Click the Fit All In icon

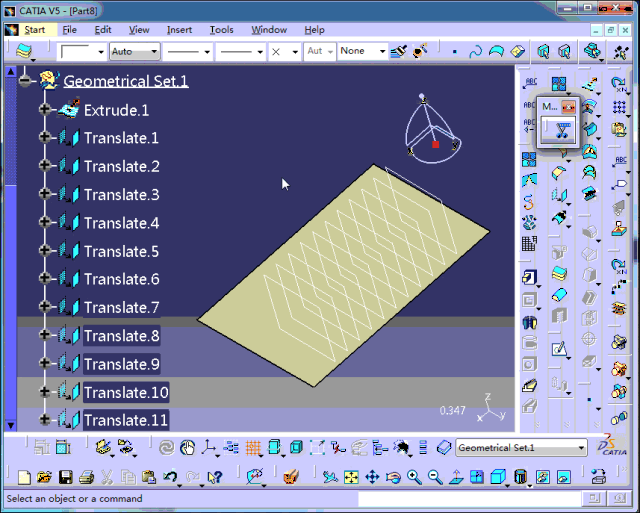click(x=351, y=477)
